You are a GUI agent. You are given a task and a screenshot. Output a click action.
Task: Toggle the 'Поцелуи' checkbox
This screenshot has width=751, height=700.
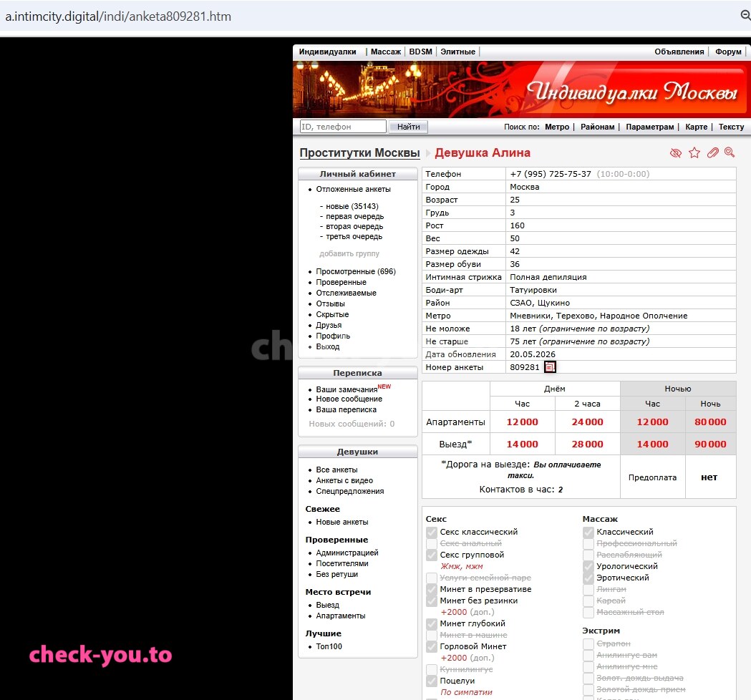point(432,681)
